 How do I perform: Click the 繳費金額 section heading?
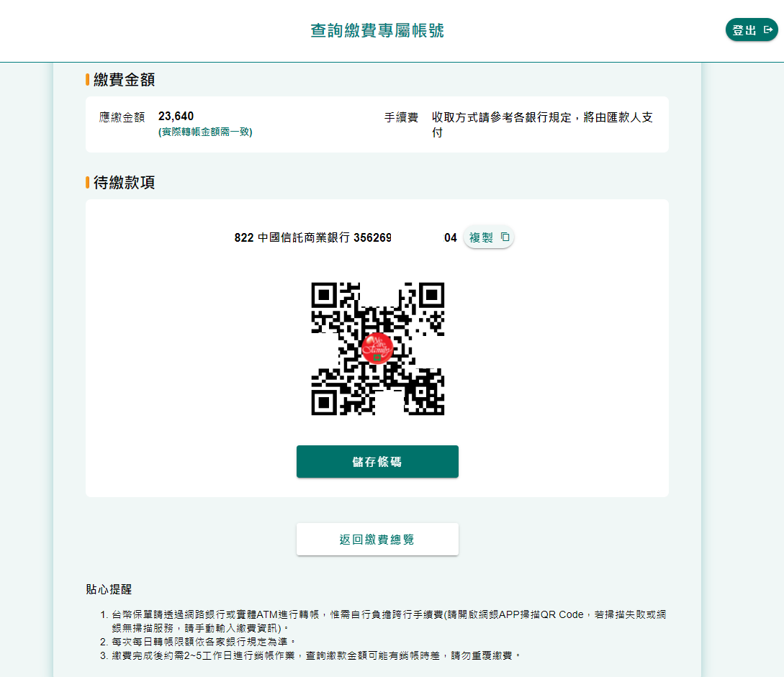tap(124, 79)
